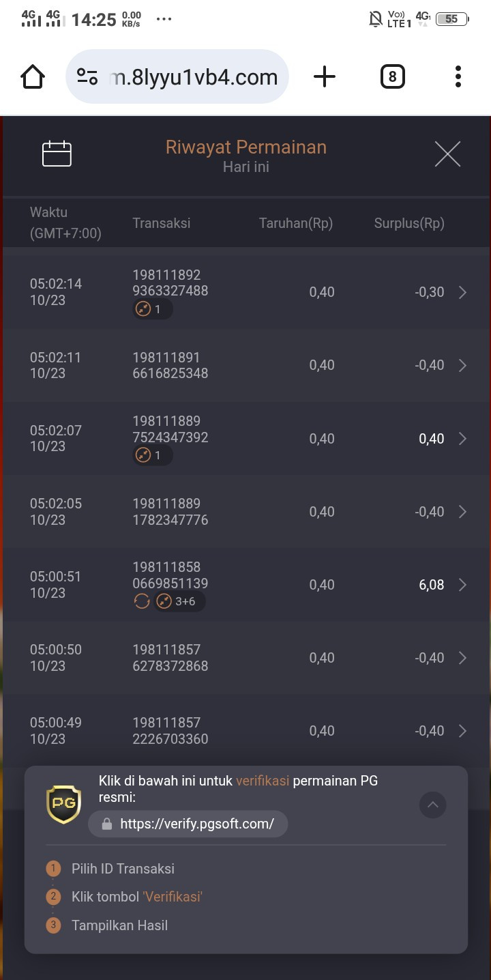This screenshot has width=491, height=980.
Task: Tap the site settings icon in address bar
Action: coord(87,76)
